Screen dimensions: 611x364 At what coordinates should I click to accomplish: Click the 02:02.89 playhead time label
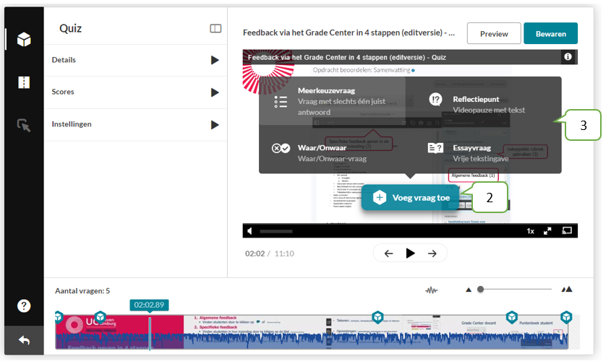(149, 305)
